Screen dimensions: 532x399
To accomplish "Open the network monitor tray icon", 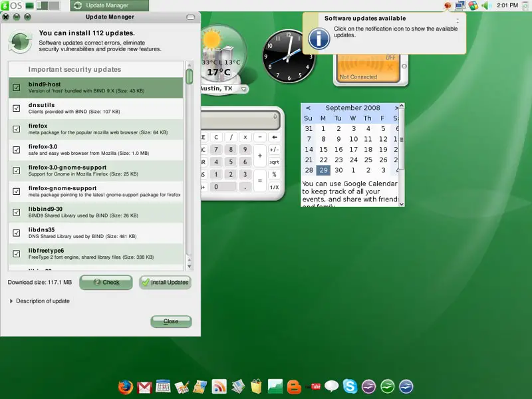I will [x=460, y=5].
